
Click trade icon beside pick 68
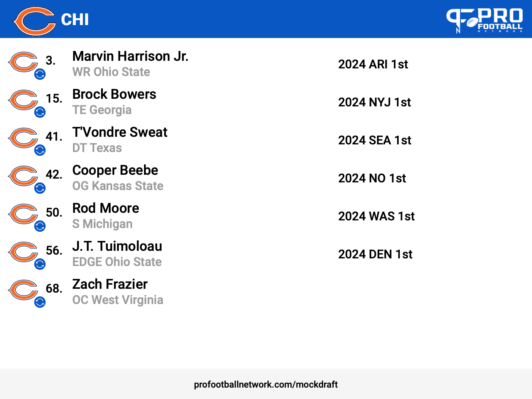(40, 302)
